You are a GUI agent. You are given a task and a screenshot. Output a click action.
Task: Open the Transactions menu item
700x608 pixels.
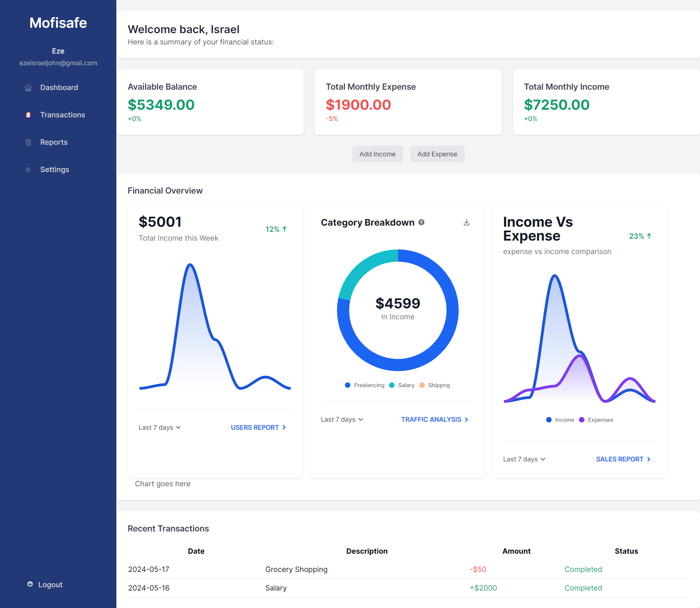pyautogui.click(x=62, y=115)
